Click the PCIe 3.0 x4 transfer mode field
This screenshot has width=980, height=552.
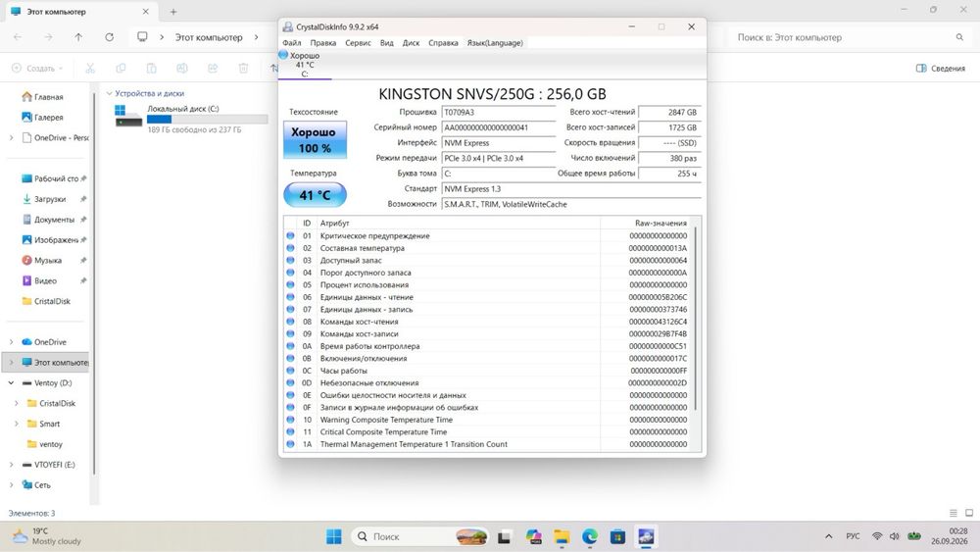coord(498,158)
